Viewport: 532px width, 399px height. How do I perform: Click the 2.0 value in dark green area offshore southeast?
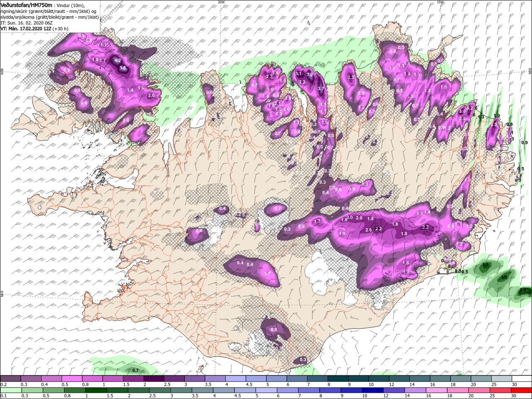[523, 290]
